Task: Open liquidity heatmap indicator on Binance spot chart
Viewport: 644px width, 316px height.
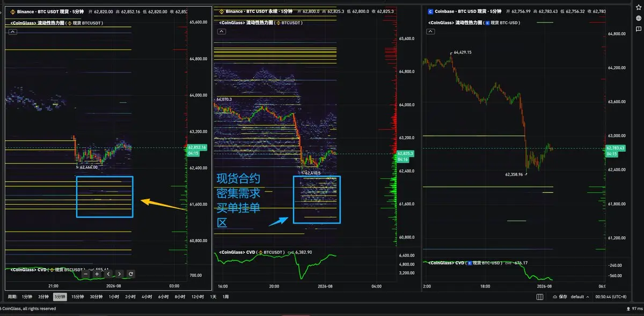Action: pos(56,23)
